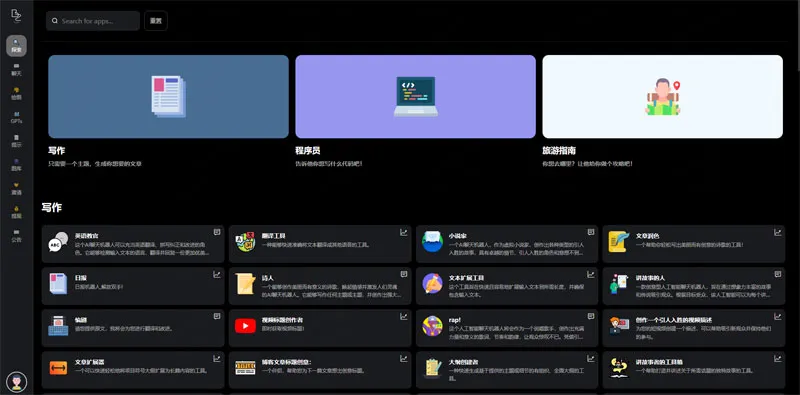This screenshot has width=800, height=395.
Task: Click the 讲故事者的工具箱 card title
Action: [x=659, y=362]
